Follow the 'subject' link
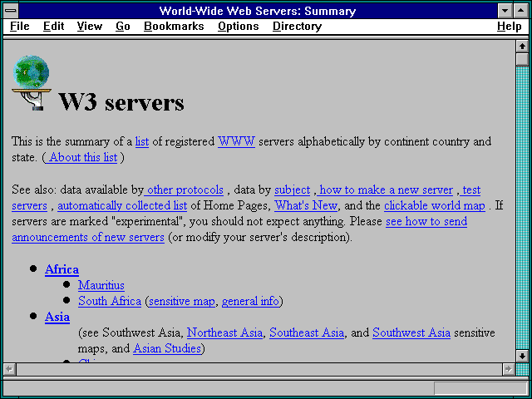Image resolution: width=532 pixels, height=399 pixels. pos(292,190)
